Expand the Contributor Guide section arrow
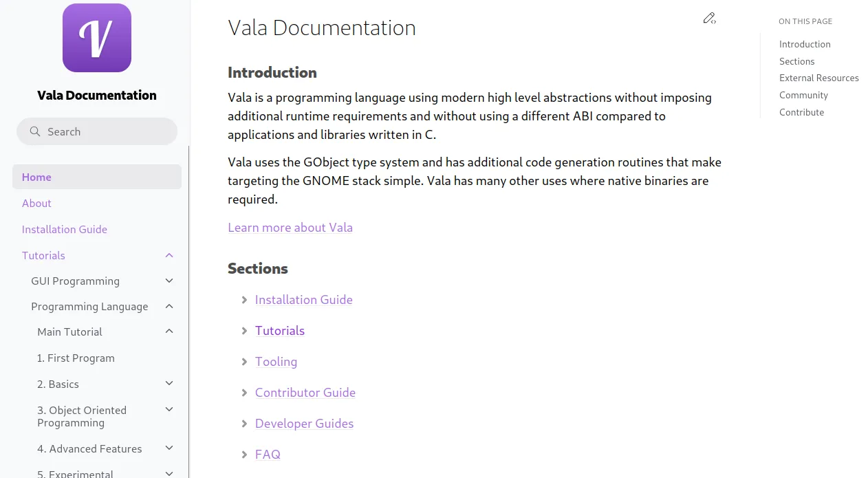The height and width of the screenshot is (478, 868). (x=244, y=393)
